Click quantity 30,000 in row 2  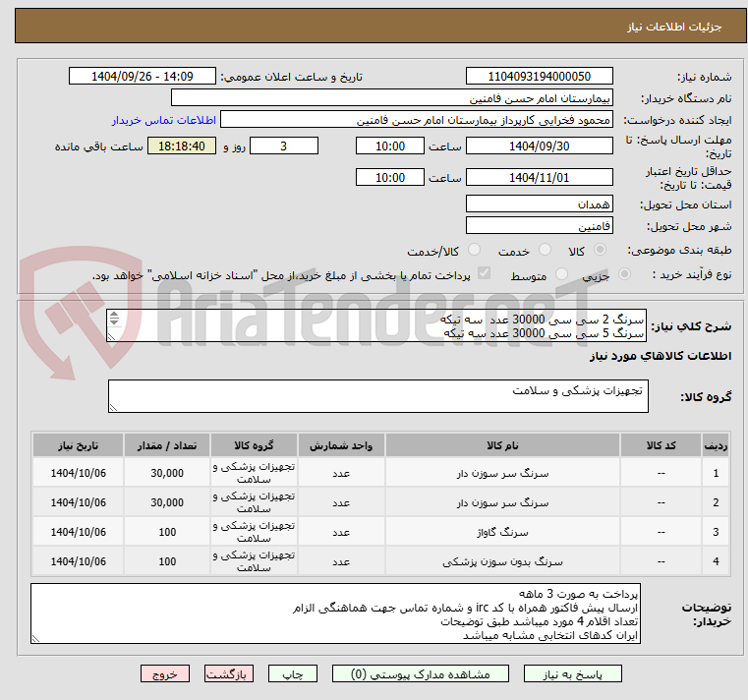[x=167, y=503]
